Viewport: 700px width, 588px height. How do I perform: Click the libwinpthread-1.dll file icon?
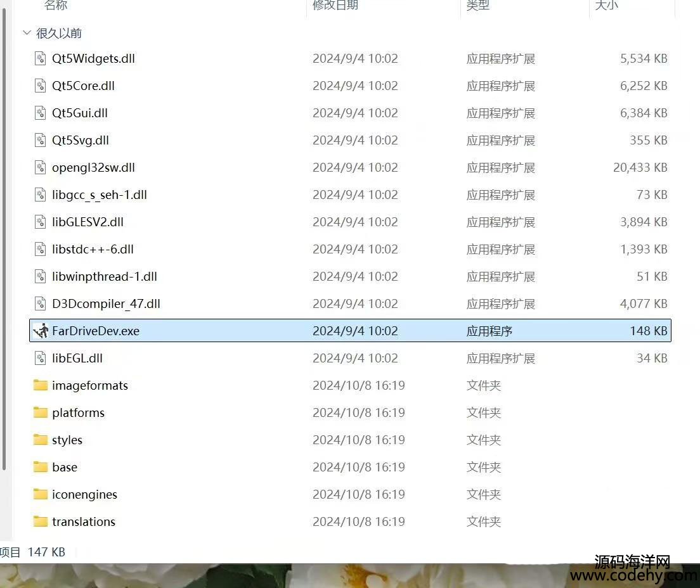[40, 276]
